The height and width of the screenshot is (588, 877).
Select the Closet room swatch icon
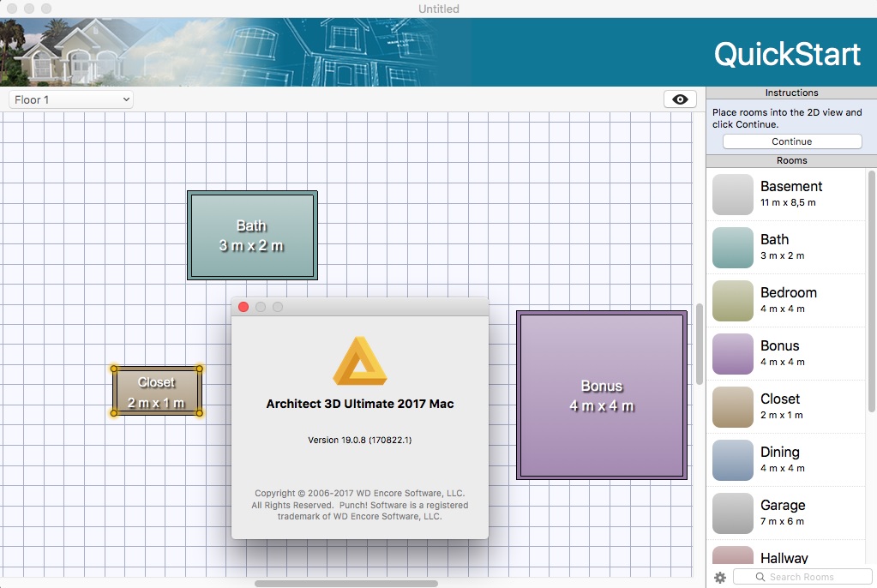click(x=733, y=407)
